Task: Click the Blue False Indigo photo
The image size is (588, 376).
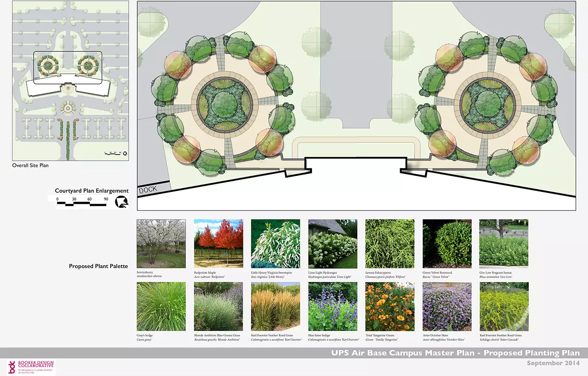Action: pyautogui.click(x=333, y=306)
